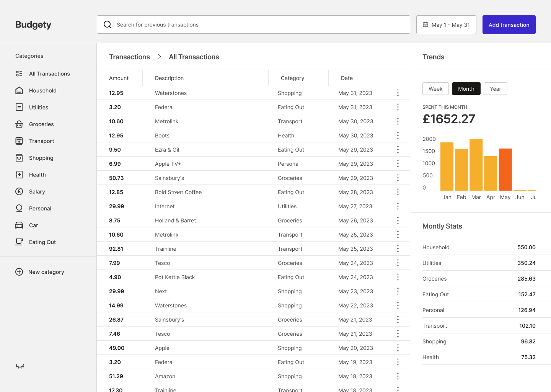Open options menu for Next row
551x392 pixels.
click(398, 291)
